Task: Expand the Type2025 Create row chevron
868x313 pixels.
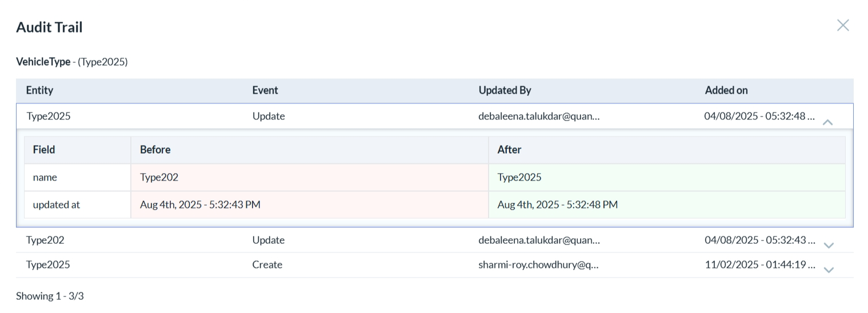Action: (829, 270)
